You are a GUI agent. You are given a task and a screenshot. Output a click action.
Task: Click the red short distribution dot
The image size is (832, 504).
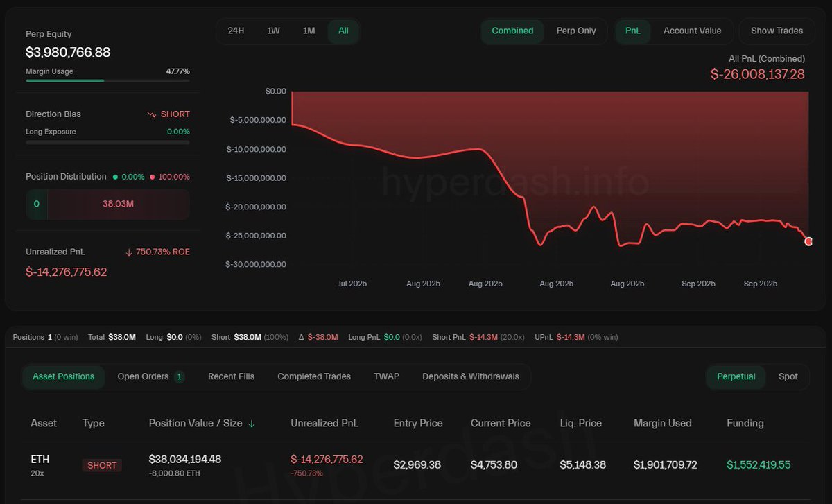tap(152, 177)
